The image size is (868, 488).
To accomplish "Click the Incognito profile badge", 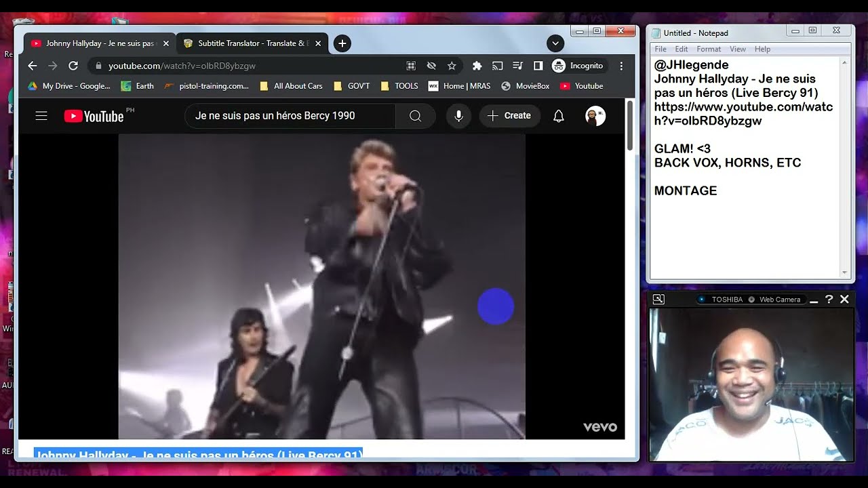I will tap(578, 66).
